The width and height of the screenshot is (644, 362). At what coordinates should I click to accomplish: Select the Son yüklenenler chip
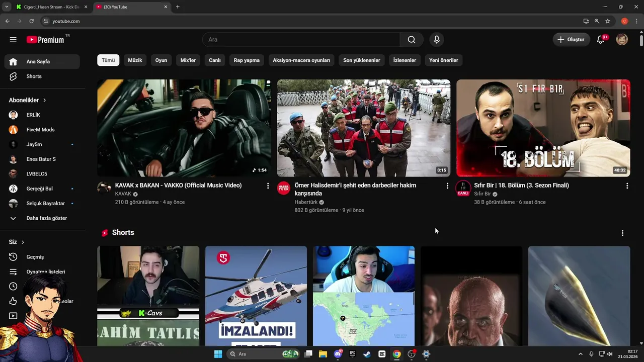coord(362,60)
